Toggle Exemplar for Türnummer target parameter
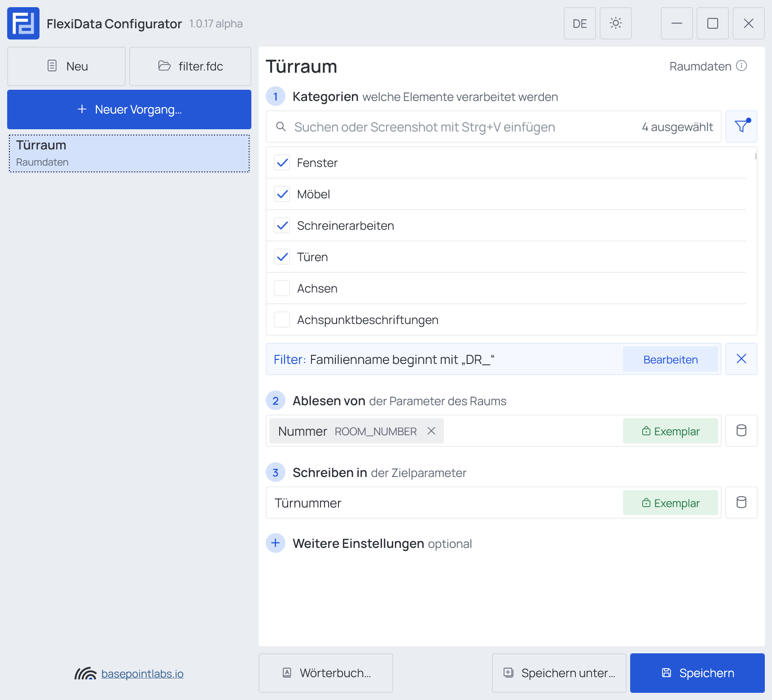 click(x=671, y=503)
